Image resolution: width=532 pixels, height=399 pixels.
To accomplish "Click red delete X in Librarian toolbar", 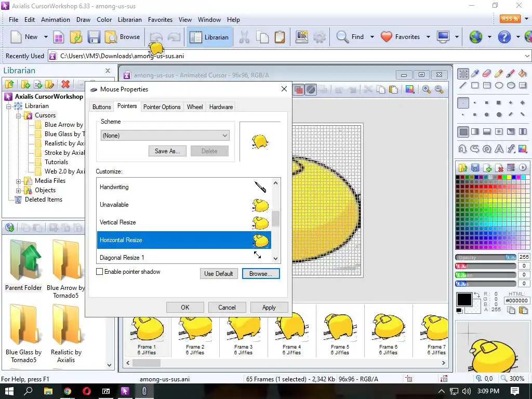I will (x=65, y=84).
